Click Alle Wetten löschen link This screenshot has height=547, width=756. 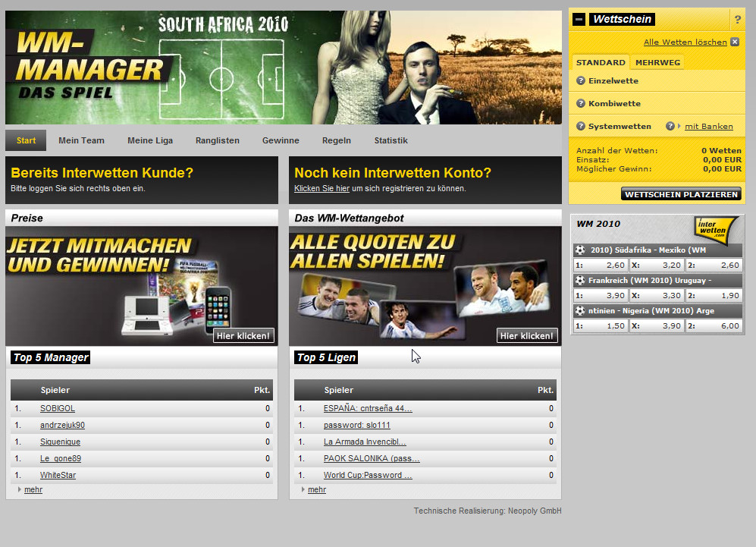[685, 42]
